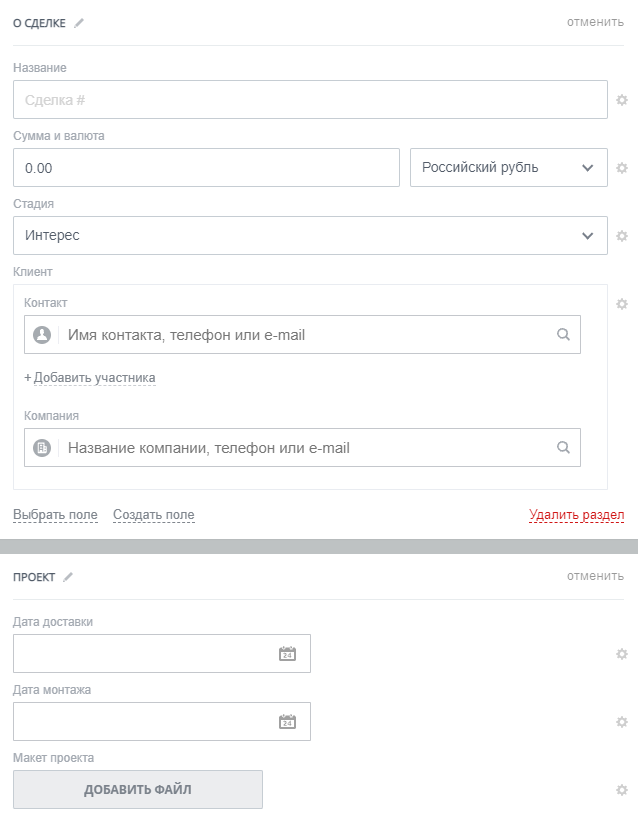Open settings gear for Стадия field

[622, 236]
